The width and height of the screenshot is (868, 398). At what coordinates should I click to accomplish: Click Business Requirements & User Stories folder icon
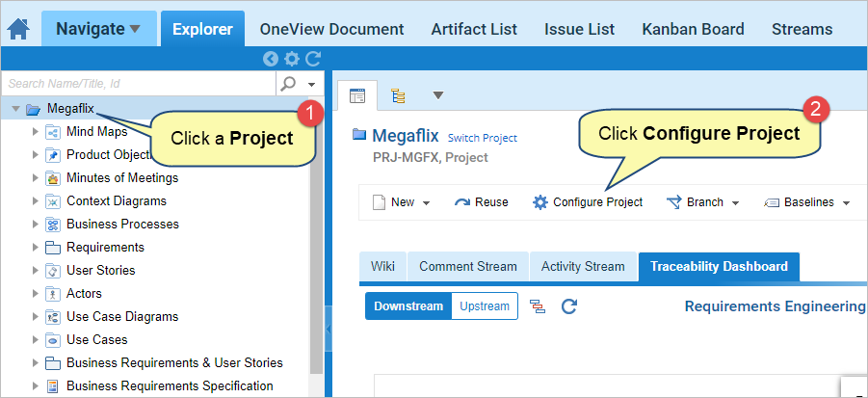tap(53, 363)
